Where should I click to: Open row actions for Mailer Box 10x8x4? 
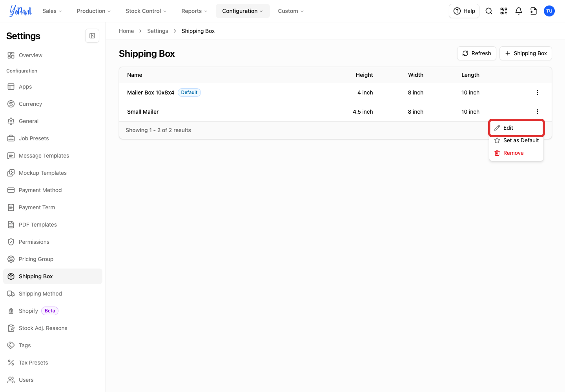click(x=538, y=93)
